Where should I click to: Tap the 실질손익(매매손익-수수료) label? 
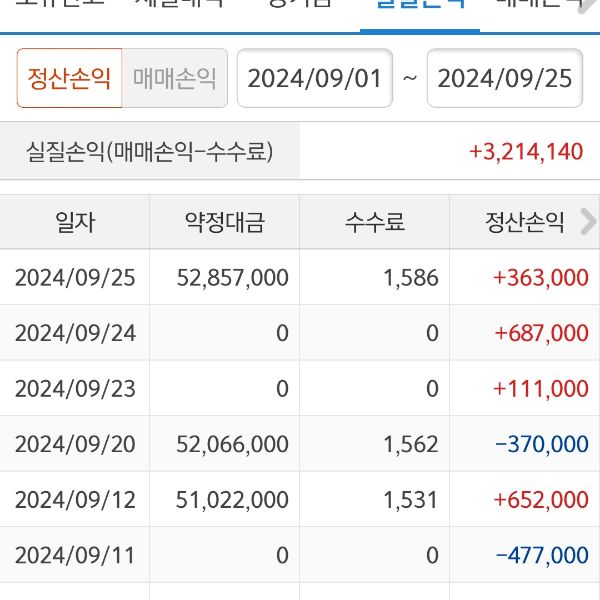point(149,152)
